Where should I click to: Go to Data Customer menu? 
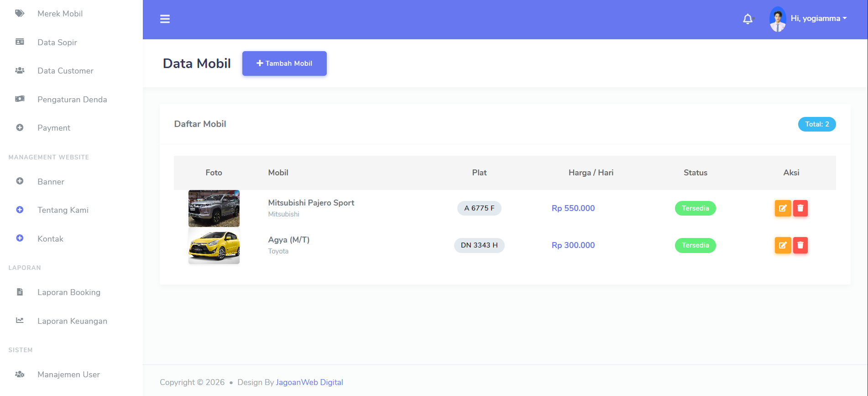65,71
